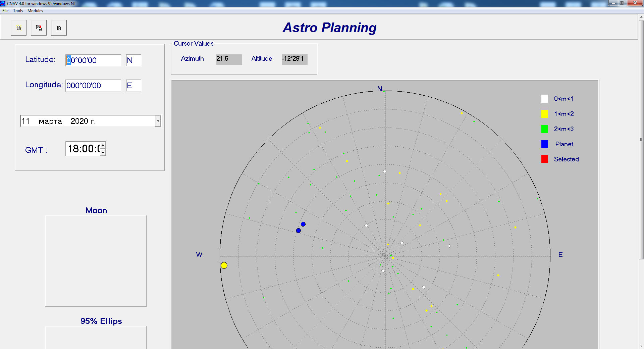This screenshot has width=644, height=349.
Task: Click the longitude E hemisphere field
Action: tap(133, 86)
